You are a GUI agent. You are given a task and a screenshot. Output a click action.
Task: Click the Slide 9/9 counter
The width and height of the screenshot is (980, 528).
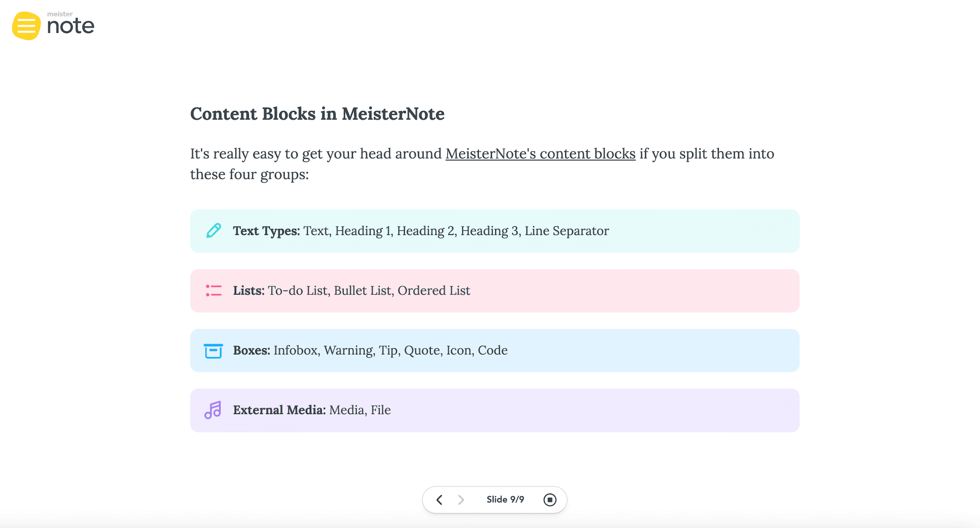click(505, 499)
